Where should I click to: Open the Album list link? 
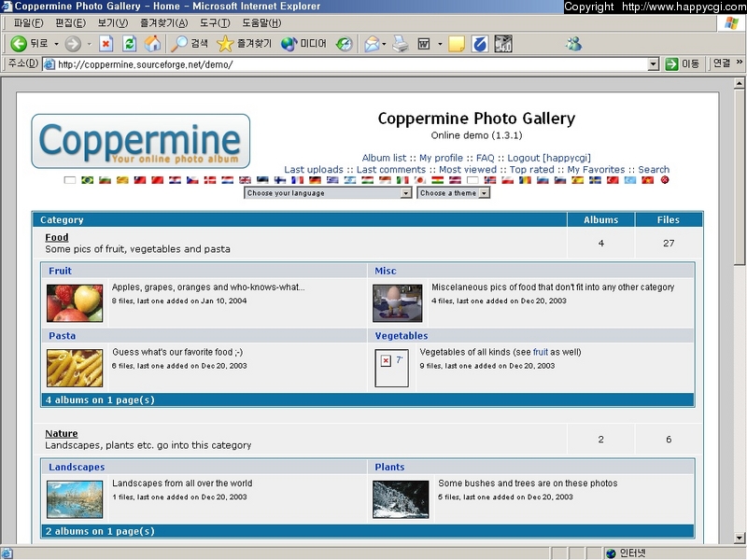(384, 158)
